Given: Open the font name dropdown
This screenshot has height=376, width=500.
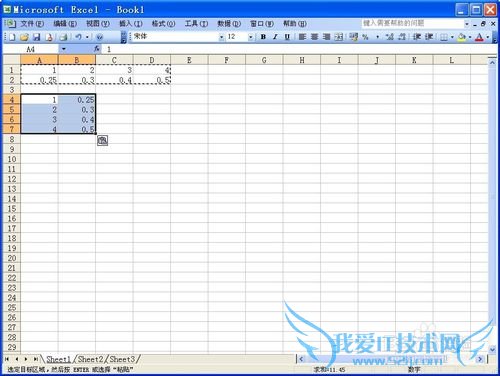Looking at the screenshot, I should coord(221,37).
